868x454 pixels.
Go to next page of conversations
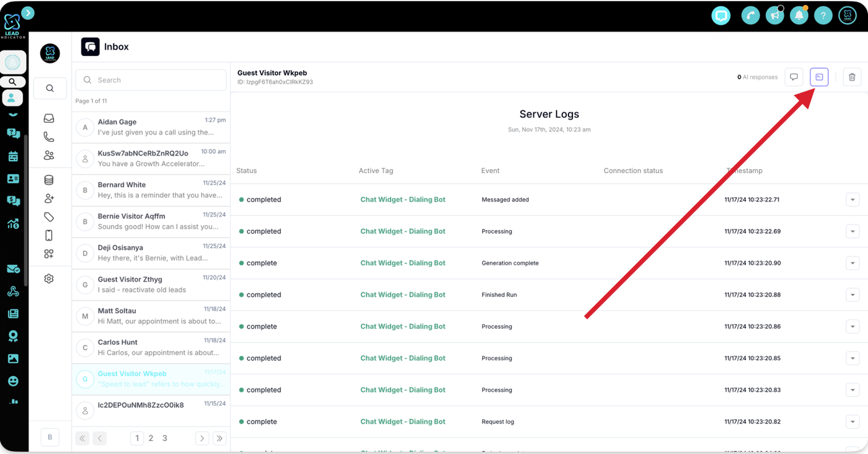202,438
